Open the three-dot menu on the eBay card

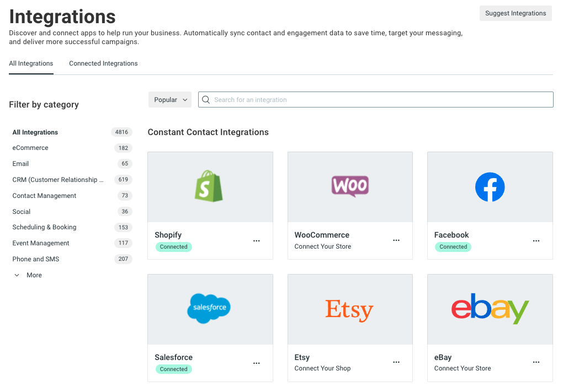click(x=536, y=362)
